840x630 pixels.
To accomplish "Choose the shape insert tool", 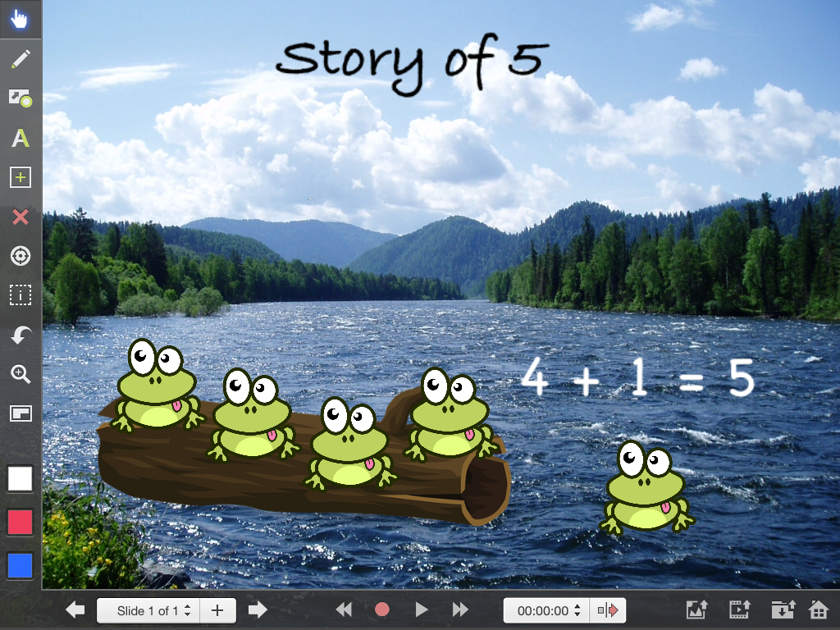I will point(21,98).
